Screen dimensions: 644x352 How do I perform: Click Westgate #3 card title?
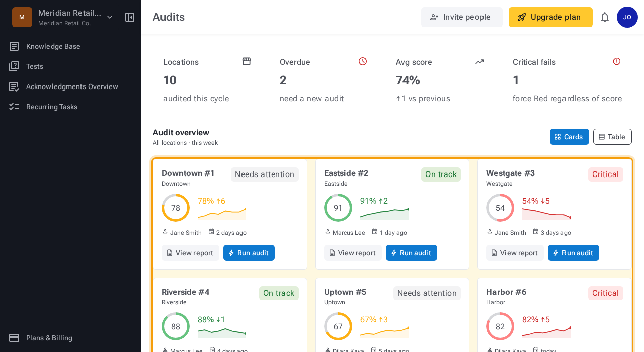(x=510, y=173)
